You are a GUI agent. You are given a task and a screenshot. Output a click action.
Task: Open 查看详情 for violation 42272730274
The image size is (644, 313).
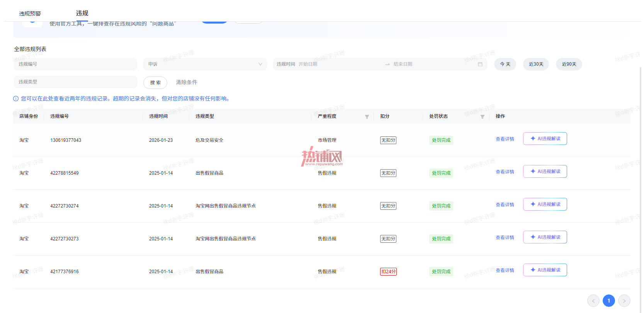505,205
